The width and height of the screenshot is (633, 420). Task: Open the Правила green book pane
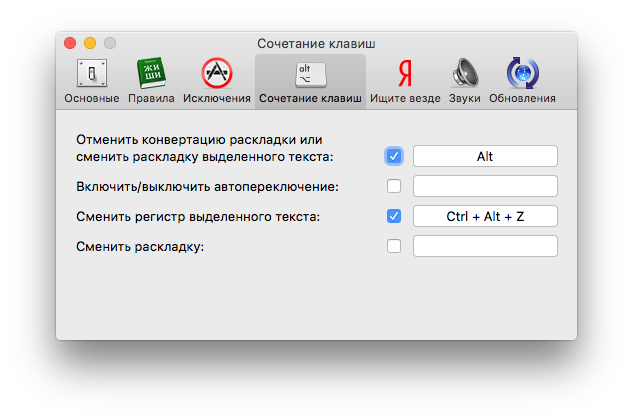(x=151, y=81)
